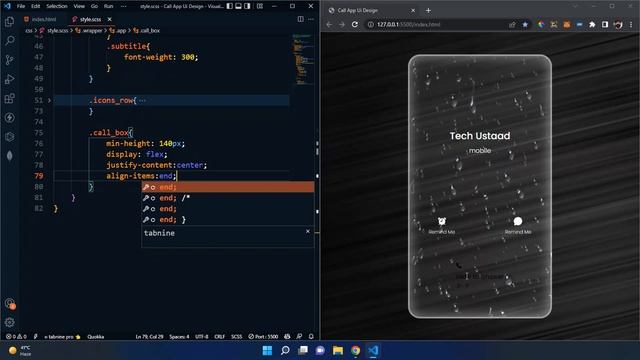Open the Windows Start menu
This screenshot has width=640, height=360.
(x=267, y=350)
